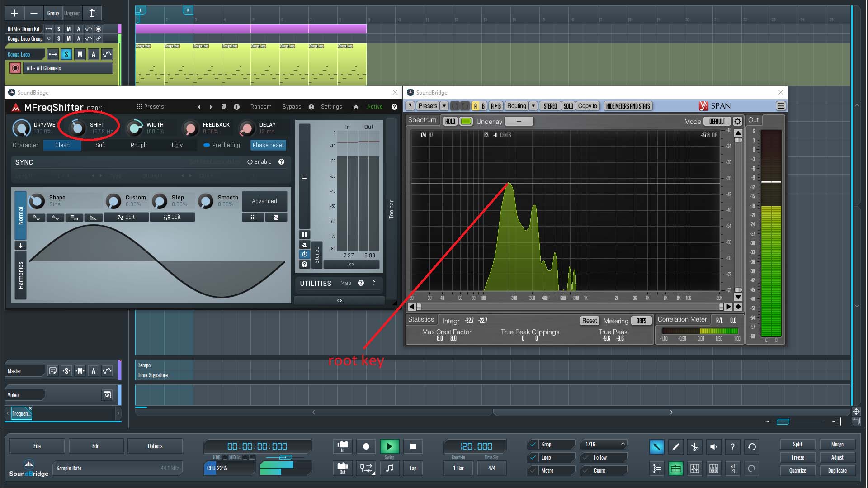Select the Ugly character tab
This screenshot has height=488, width=868.
[x=177, y=145]
